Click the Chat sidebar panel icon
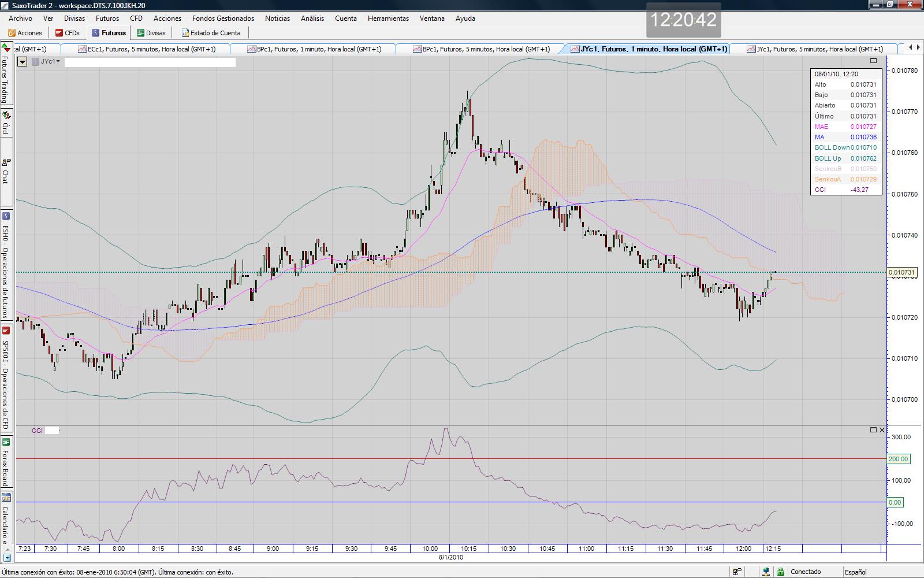This screenshot has height=578, width=924. 6,163
